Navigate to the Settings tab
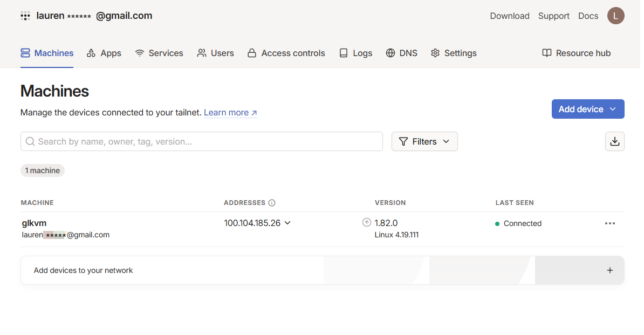Viewport: 644px width, 335px height. click(454, 53)
